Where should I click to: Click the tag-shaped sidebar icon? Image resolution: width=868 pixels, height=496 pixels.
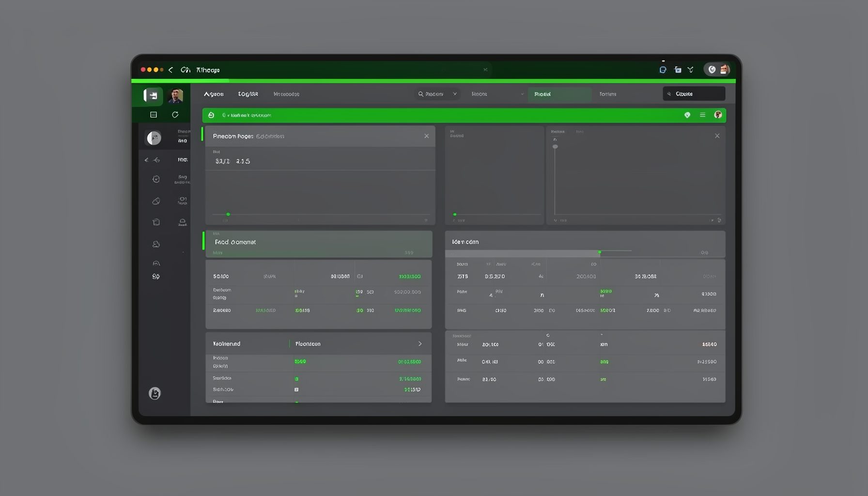[x=156, y=201]
